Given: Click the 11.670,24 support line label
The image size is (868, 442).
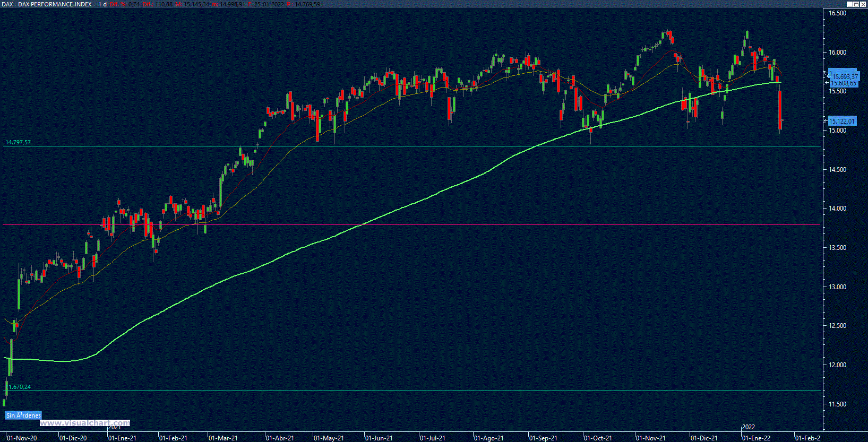Looking at the screenshot, I should pyautogui.click(x=19, y=387).
